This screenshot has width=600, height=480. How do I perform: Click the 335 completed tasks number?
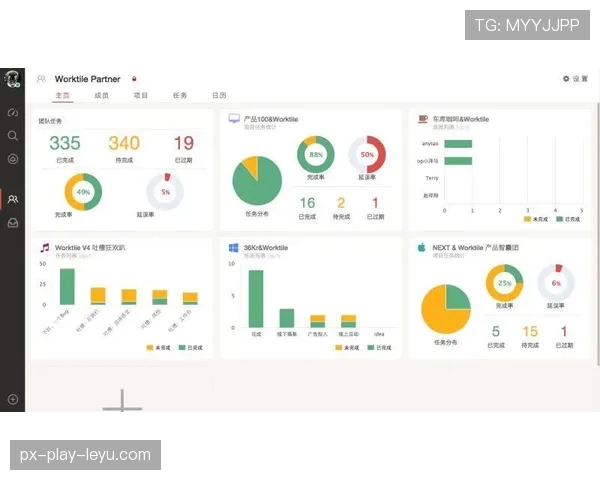tap(65, 143)
